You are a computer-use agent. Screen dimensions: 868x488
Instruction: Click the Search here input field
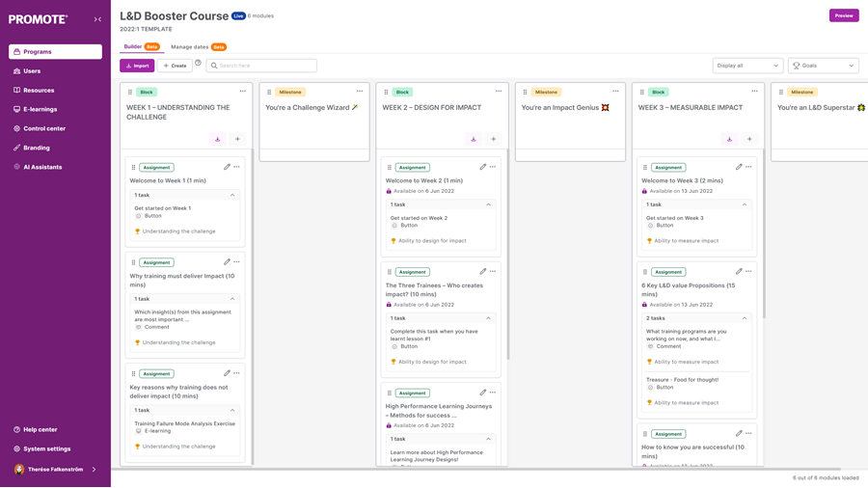tap(261, 66)
